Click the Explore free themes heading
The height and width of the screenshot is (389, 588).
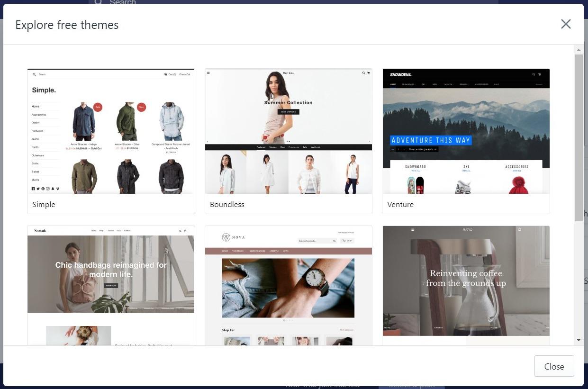67,25
